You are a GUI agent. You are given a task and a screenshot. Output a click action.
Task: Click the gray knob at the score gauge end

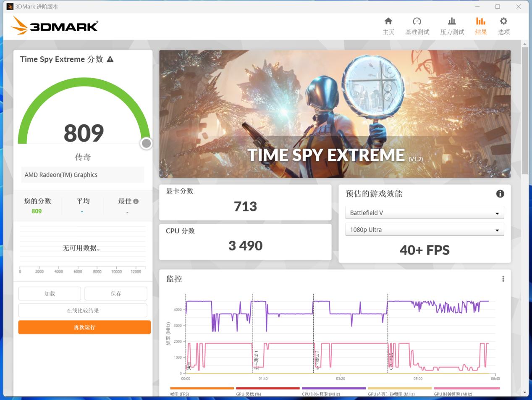(x=146, y=143)
